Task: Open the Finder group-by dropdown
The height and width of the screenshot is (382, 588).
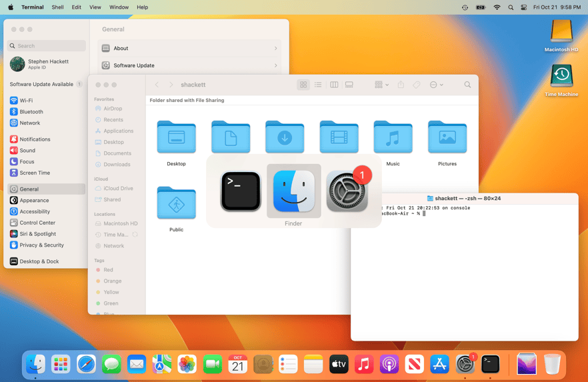Action: tap(382, 85)
